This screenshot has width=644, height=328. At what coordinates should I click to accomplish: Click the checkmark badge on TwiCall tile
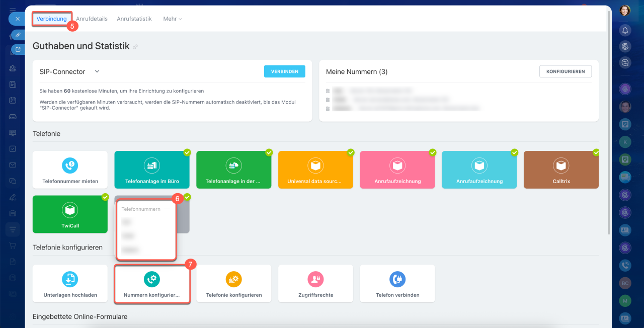[105, 197]
